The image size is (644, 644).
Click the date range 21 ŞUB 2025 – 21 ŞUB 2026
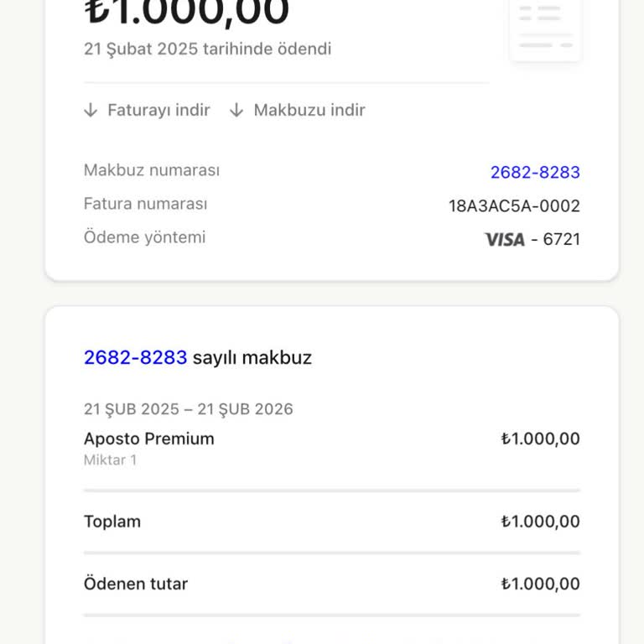(189, 409)
